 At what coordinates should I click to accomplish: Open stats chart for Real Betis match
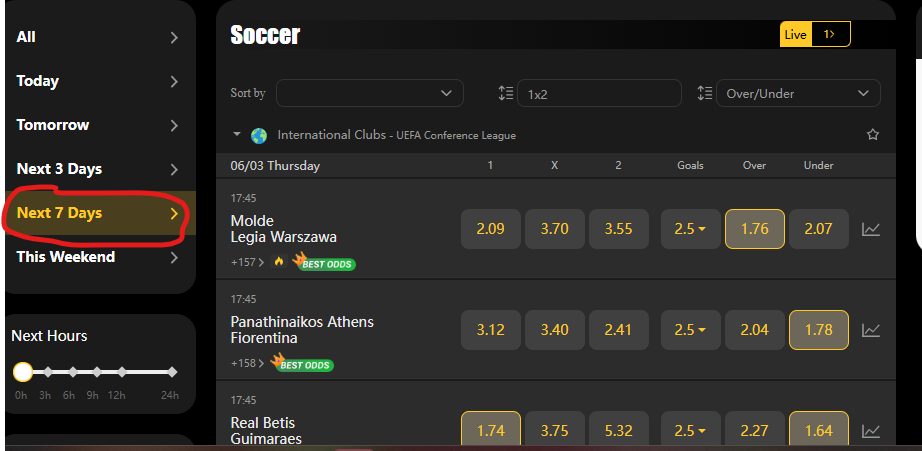coord(871,430)
